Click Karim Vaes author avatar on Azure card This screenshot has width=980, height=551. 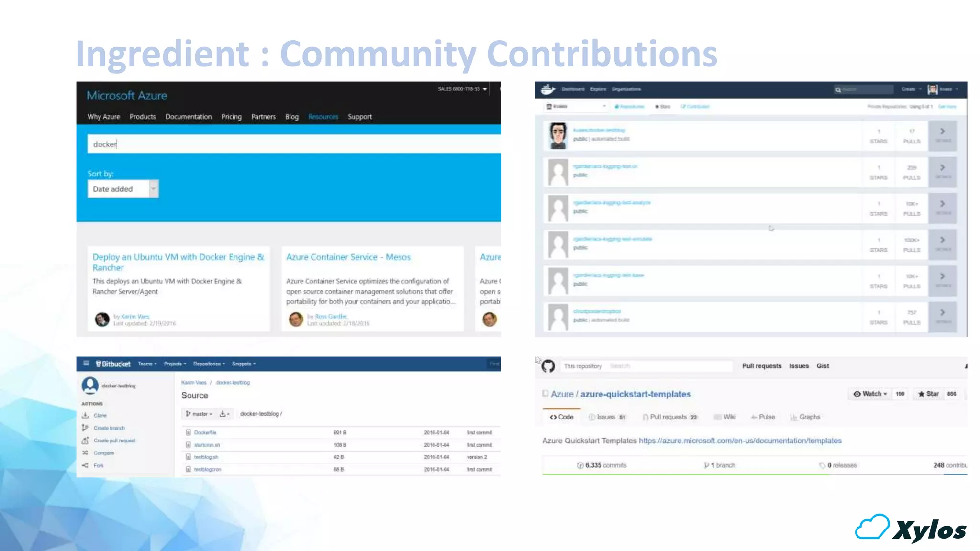(102, 319)
